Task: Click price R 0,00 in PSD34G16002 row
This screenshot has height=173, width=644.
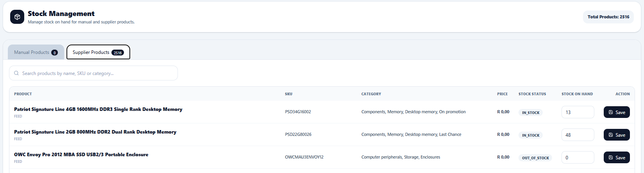Action: click(x=503, y=112)
